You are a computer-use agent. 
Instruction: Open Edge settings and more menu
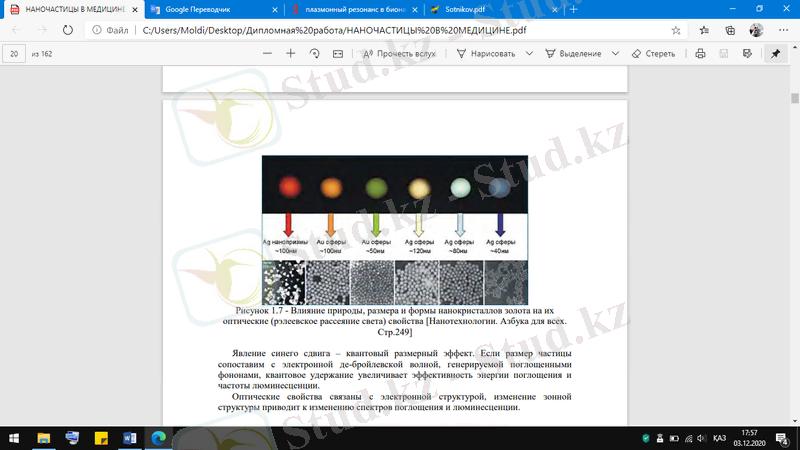click(784, 30)
